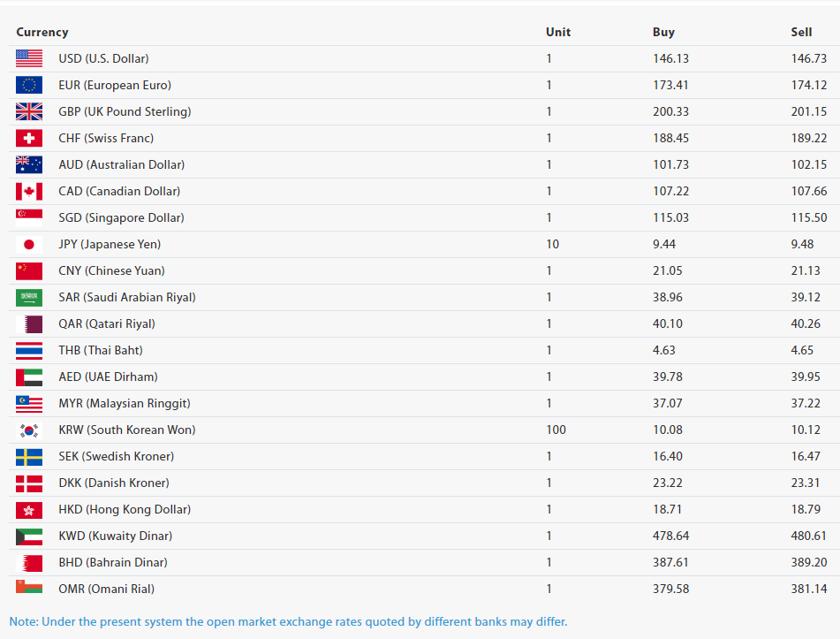Click the European Union flag icon
Image resolution: width=840 pixels, height=639 pixels.
29,85
